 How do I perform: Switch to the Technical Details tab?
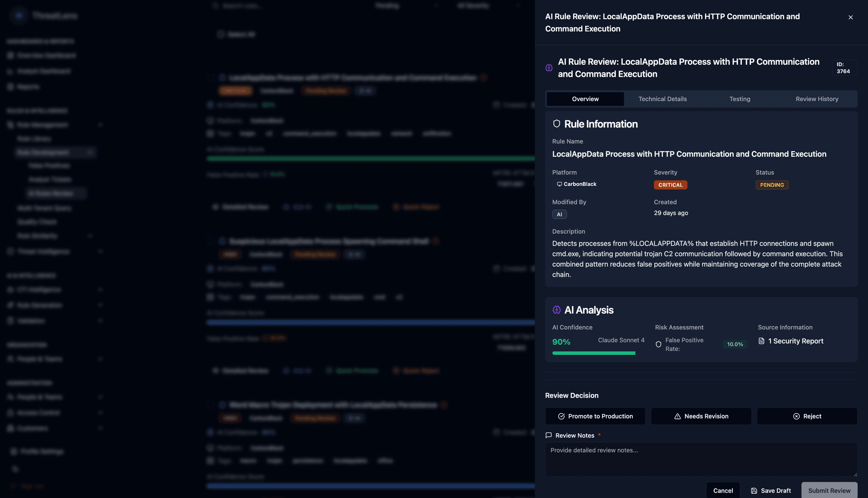point(662,99)
